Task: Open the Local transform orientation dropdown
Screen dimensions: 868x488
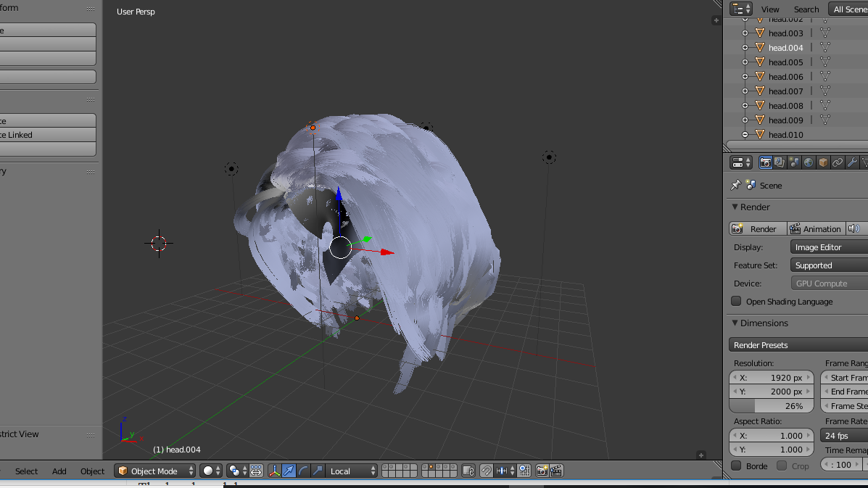Action: [x=352, y=471]
